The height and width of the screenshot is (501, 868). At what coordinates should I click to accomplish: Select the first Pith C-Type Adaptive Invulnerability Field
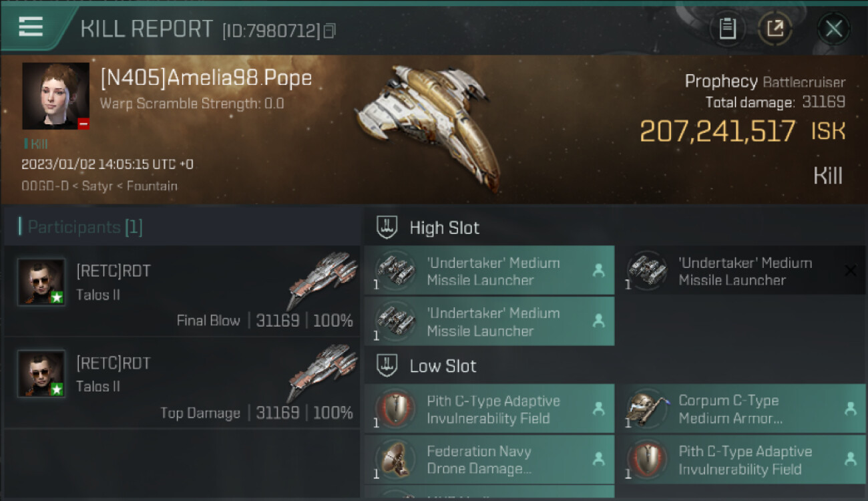489,409
